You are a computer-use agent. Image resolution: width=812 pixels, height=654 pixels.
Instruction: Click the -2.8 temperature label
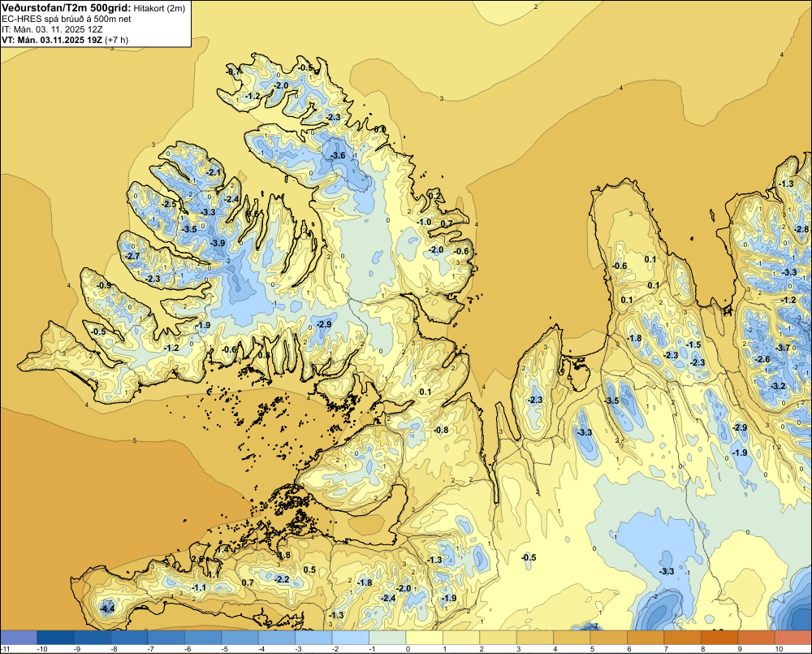click(x=801, y=229)
